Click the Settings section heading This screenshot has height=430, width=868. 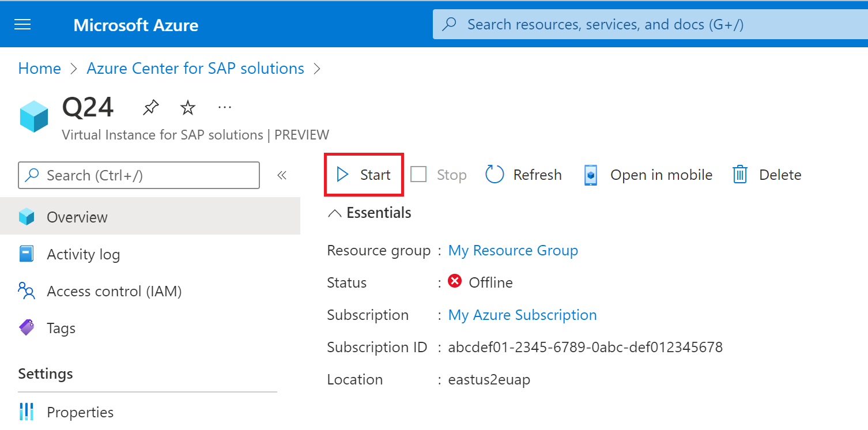point(46,374)
